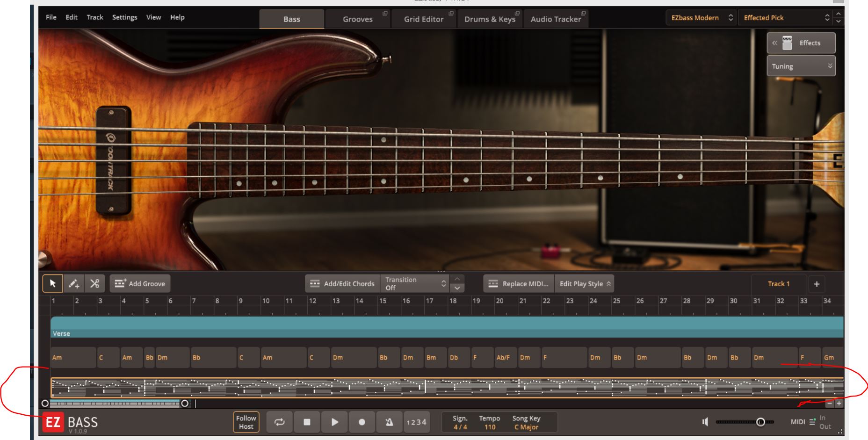Click the Replace MIDI button
Screen dimensions: 868x440
click(x=519, y=283)
